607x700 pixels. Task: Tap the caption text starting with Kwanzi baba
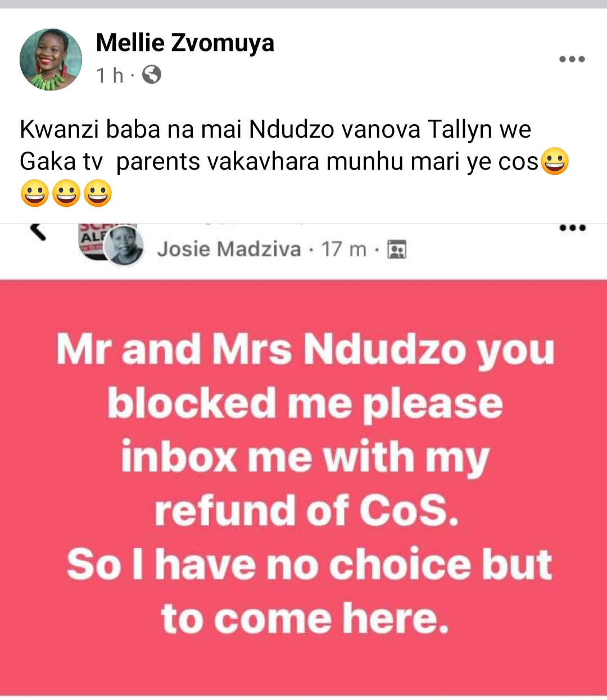[295, 162]
